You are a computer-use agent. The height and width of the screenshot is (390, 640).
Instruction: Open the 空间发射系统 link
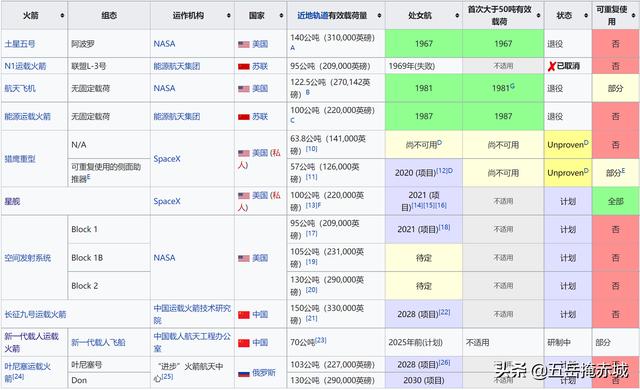click(27, 258)
